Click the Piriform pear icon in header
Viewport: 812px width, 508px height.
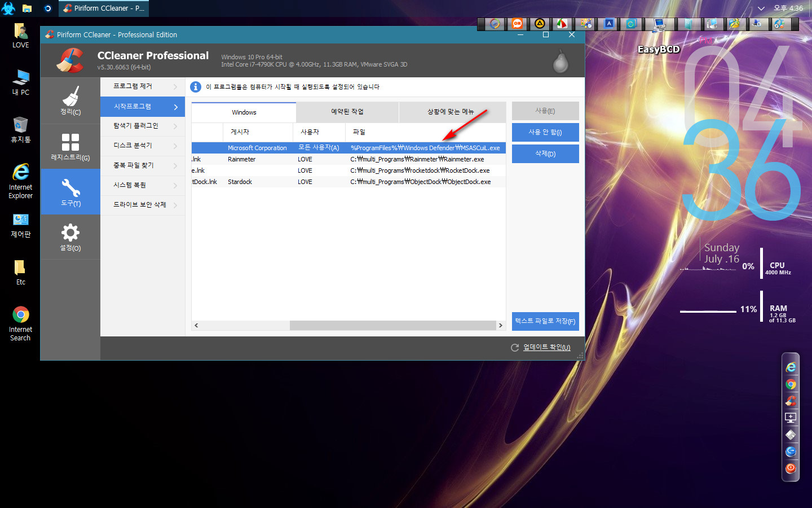click(560, 62)
